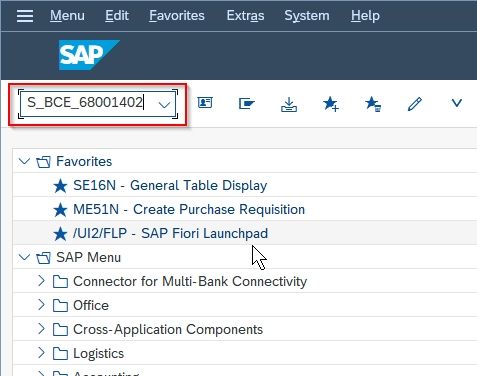Click the Logistics folder icon
Image resolution: width=477 pixels, height=376 pixels.
point(60,354)
